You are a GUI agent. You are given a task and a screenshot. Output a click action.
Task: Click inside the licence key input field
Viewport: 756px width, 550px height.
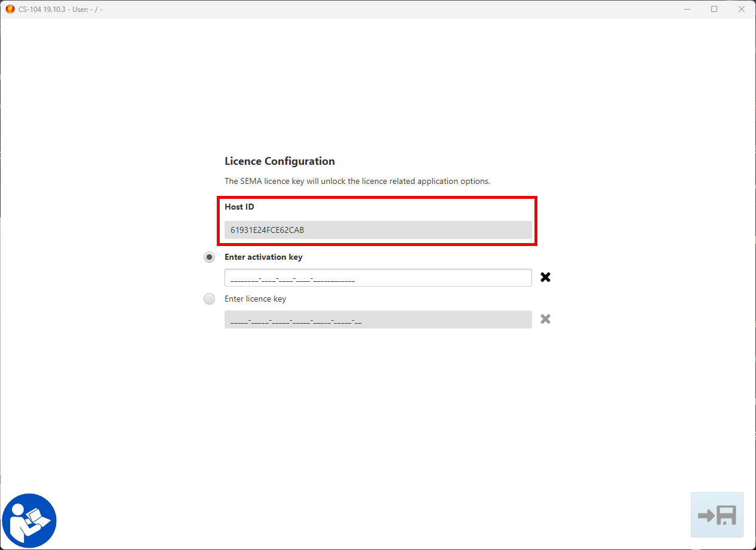tap(377, 319)
